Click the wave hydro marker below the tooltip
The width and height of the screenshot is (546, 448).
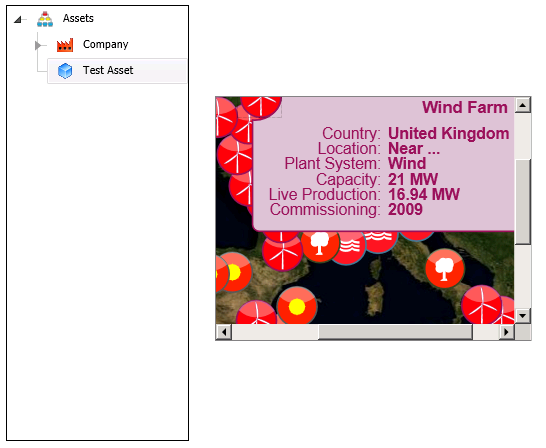348,246
